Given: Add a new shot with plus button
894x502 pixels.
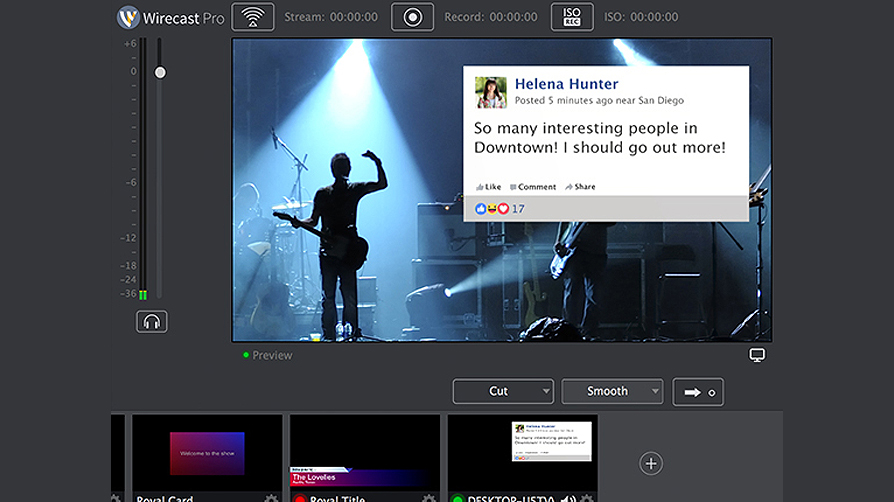Looking at the screenshot, I should click(x=651, y=463).
